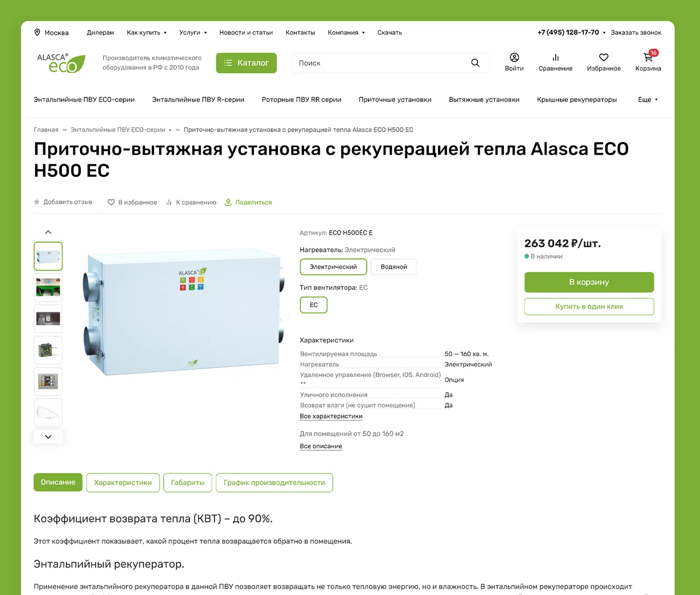Select the Электрический heater option
Screen dimensions: 700x595
[x=333, y=267]
